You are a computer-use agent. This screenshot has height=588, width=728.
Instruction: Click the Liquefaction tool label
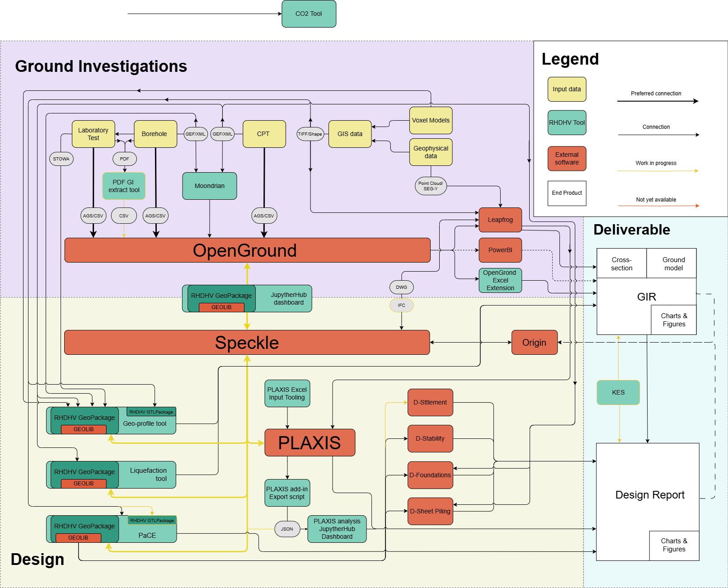(148, 475)
